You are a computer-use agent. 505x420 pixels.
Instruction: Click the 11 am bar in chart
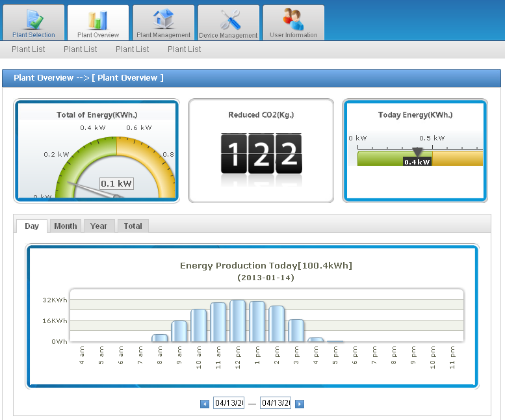(218, 322)
